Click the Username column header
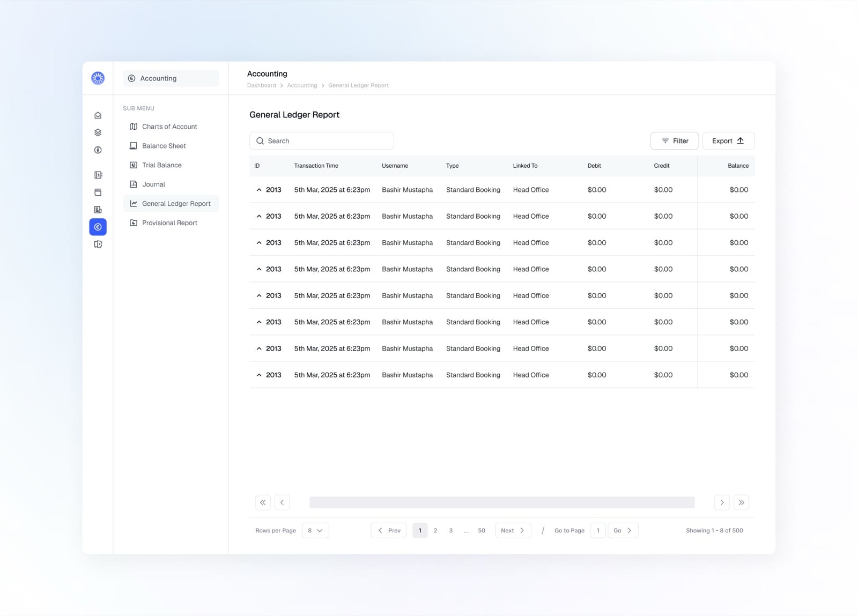This screenshot has height=616, width=858. tap(395, 166)
